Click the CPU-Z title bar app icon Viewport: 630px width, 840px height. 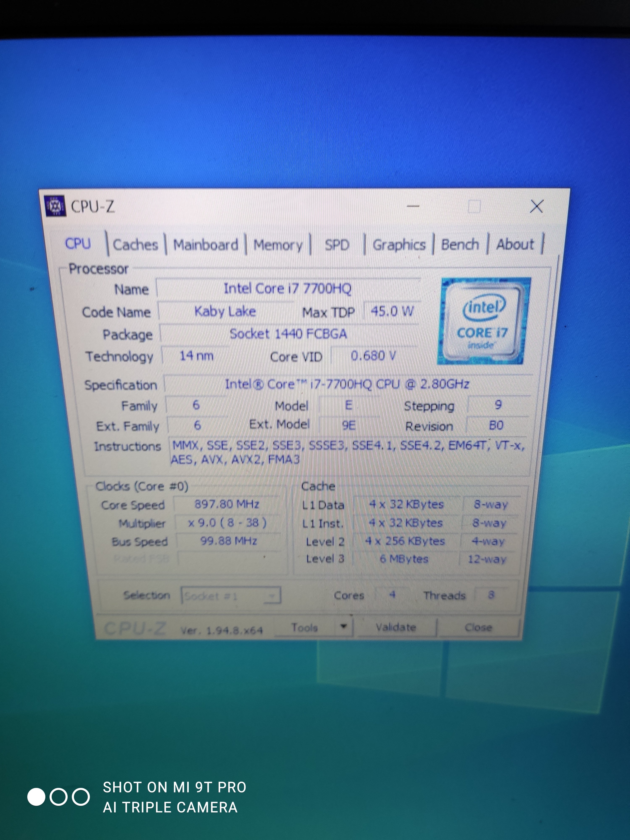(55, 206)
